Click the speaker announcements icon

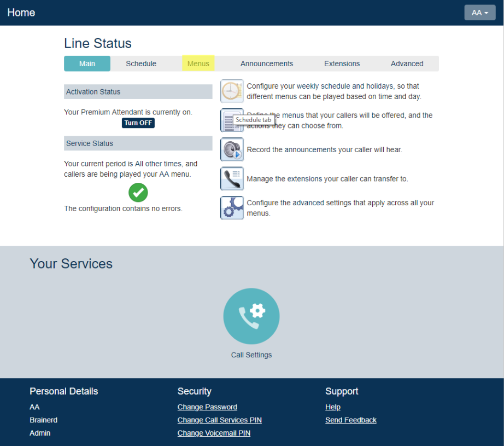(232, 149)
